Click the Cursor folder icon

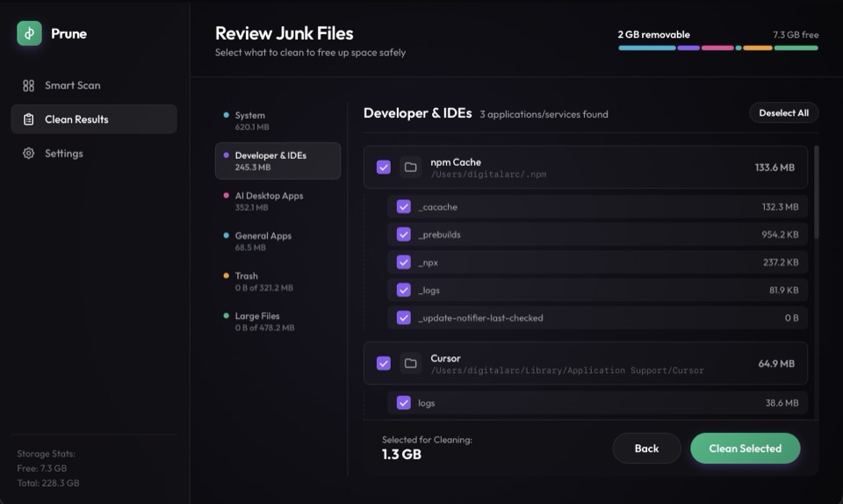click(x=410, y=364)
